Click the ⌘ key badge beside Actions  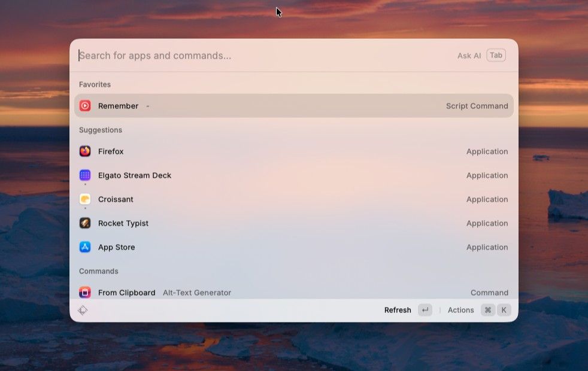click(x=487, y=310)
